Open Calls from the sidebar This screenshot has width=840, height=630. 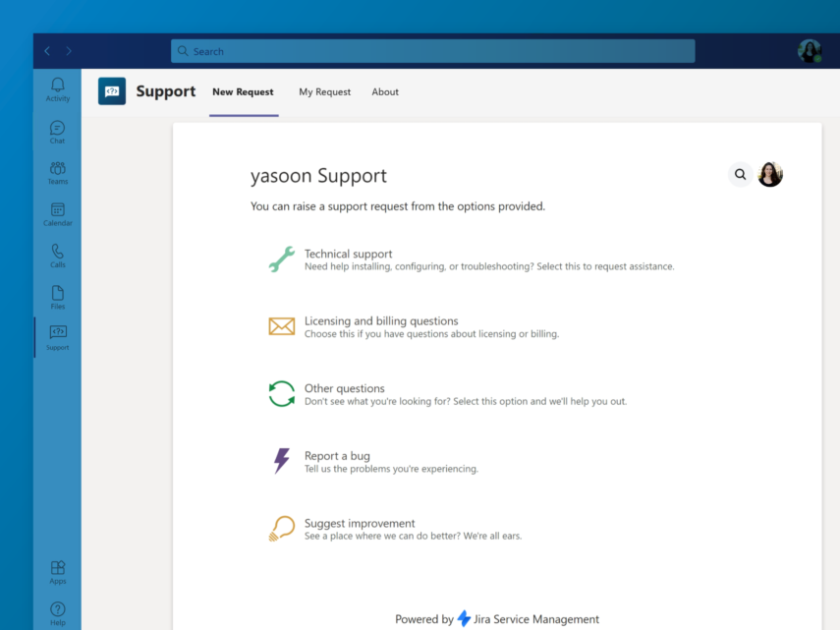(x=58, y=257)
